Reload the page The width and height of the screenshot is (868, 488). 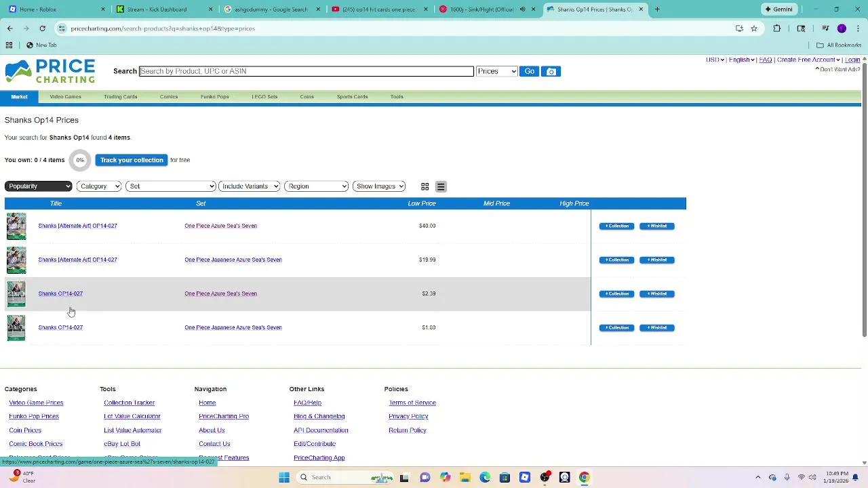point(42,28)
